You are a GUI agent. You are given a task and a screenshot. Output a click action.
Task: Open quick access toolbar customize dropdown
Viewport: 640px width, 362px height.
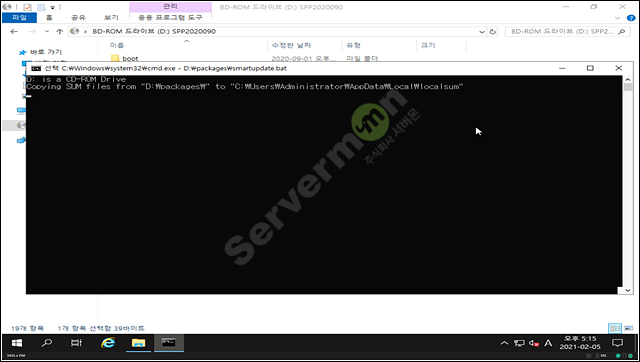click(53, 7)
